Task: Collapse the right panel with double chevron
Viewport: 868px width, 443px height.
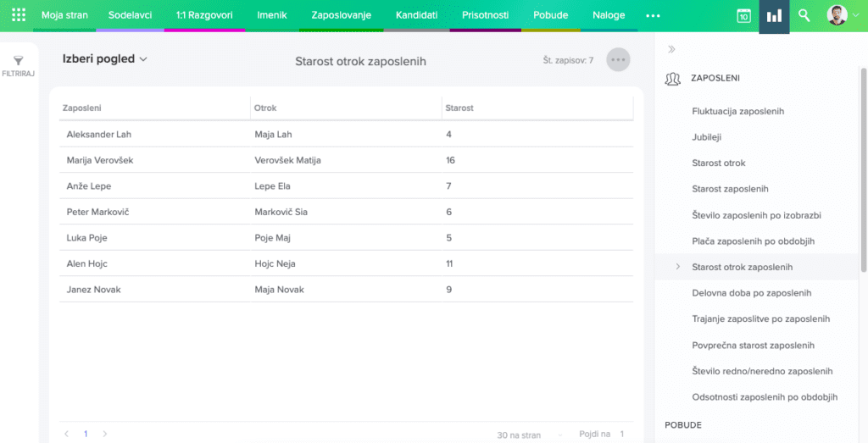Action: coord(671,49)
